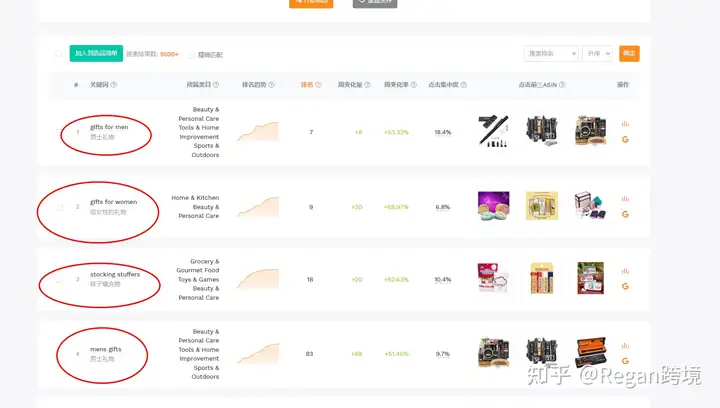This screenshot has width=720, height=408.
Task: Open second ASIN thumbnail for stocking stuffers
Action: [542, 278]
